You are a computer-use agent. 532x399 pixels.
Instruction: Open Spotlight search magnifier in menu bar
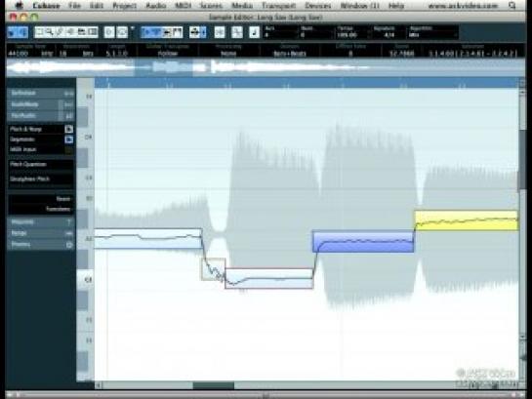click(512, 6)
